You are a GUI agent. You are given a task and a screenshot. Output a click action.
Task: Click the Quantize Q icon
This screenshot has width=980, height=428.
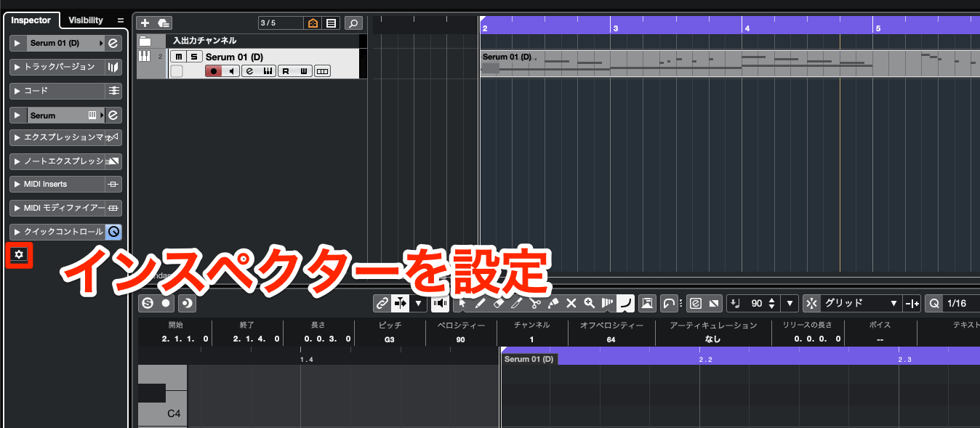coord(935,303)
